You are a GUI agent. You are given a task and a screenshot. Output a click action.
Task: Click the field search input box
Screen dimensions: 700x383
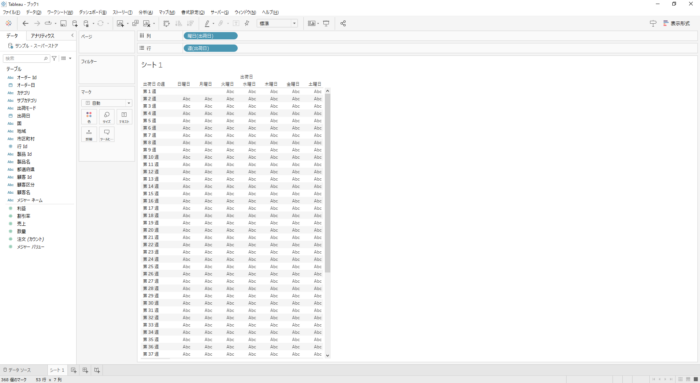click(26, 58)
